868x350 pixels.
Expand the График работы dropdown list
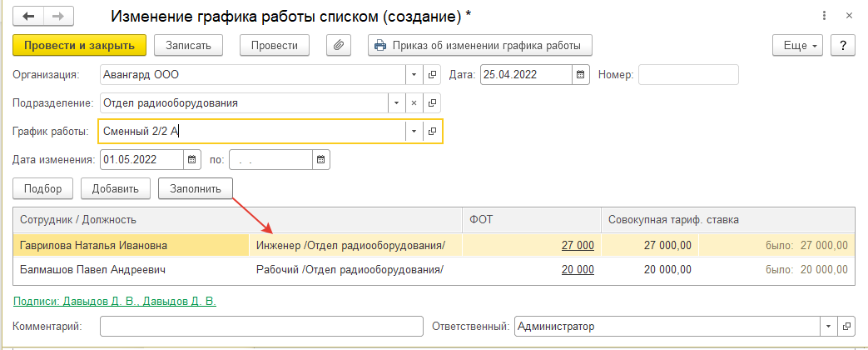point(414,132)
